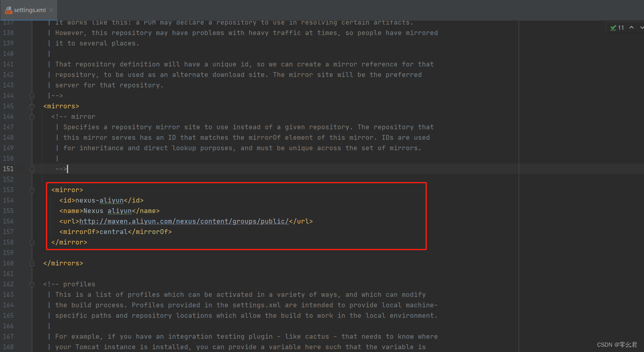
Task: Click line number 162 in the gutter
Action: pyautogui.click(x=8, y=284)
